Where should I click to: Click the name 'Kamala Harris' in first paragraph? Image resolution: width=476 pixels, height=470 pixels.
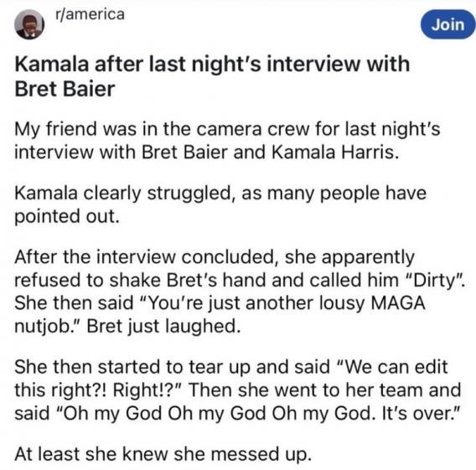[334, 152]
